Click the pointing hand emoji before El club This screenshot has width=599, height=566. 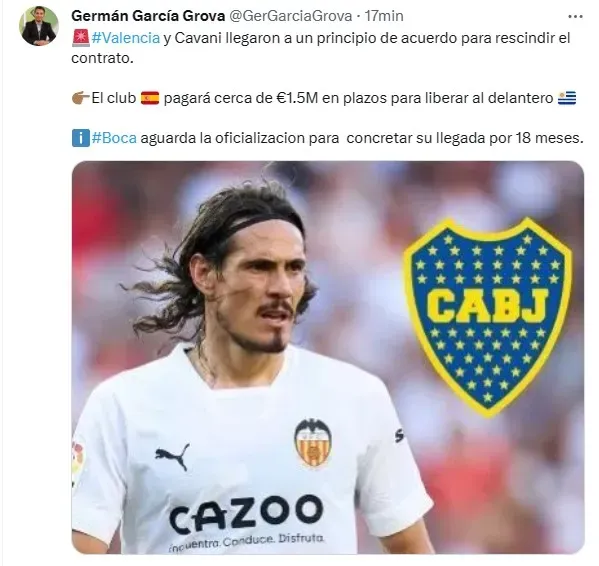point(81,98)
